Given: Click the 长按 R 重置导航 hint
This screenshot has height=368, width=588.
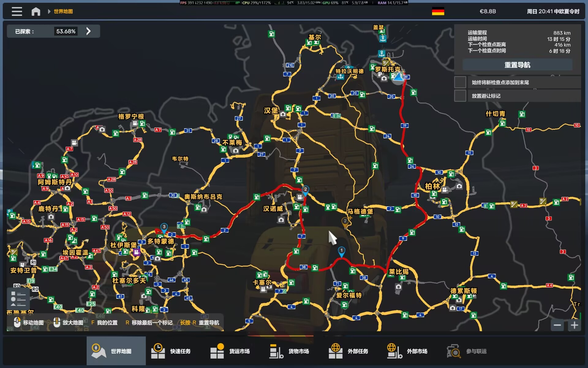Looking at the screenshot, I should [200, 323].
